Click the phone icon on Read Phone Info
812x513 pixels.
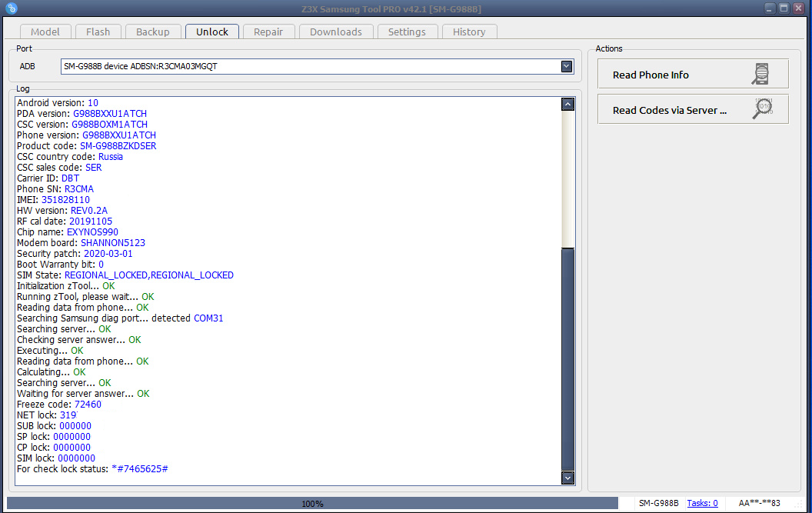coord(760,74)
